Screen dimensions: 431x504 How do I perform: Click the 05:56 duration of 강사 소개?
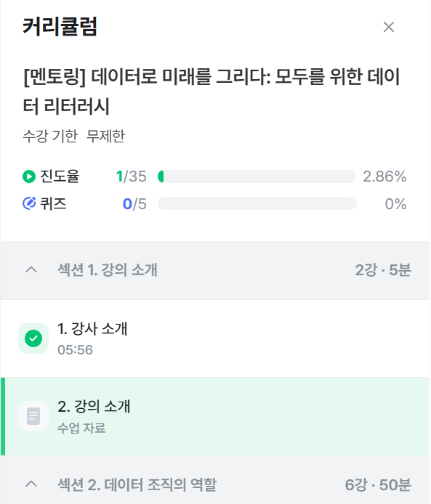click(x=76, y=350)
